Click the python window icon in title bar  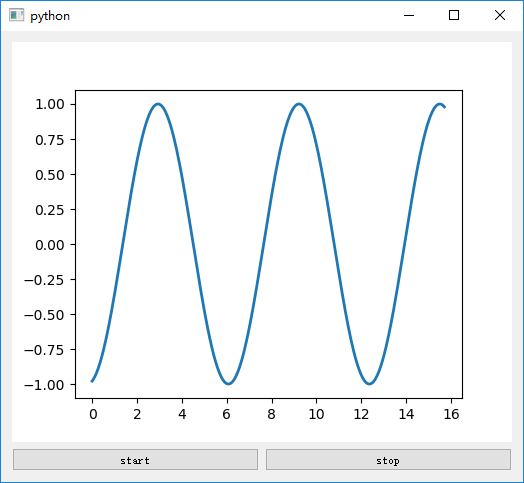pyautogui.click(x=16, y=15)
